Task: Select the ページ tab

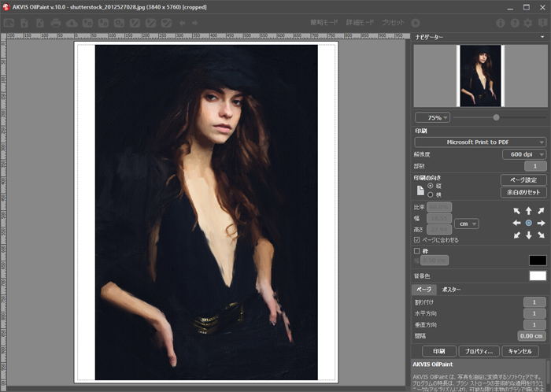Action: click(x=423, y=290)
